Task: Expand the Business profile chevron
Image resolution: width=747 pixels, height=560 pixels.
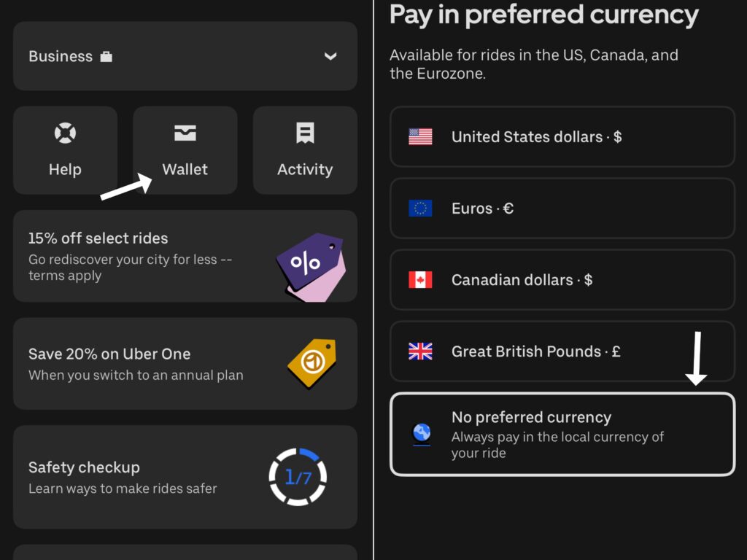Action: (x=330, y=56)
